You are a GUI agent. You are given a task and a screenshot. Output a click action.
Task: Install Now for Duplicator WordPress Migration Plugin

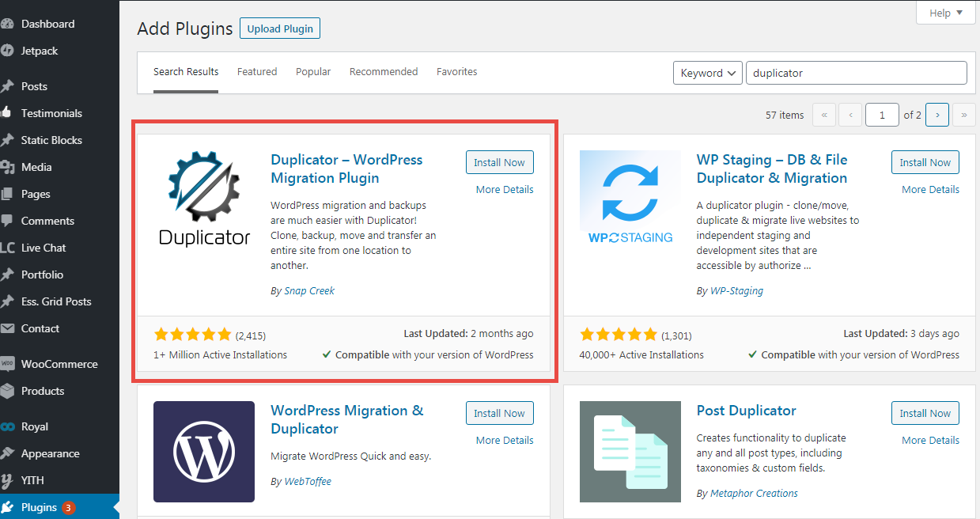click(500, 162)
